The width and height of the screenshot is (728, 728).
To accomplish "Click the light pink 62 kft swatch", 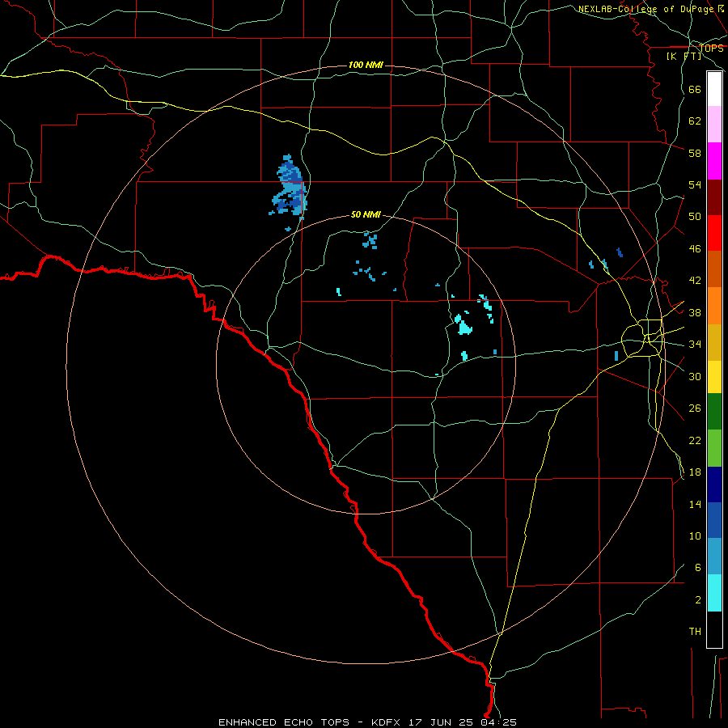I will click(714, 124).
